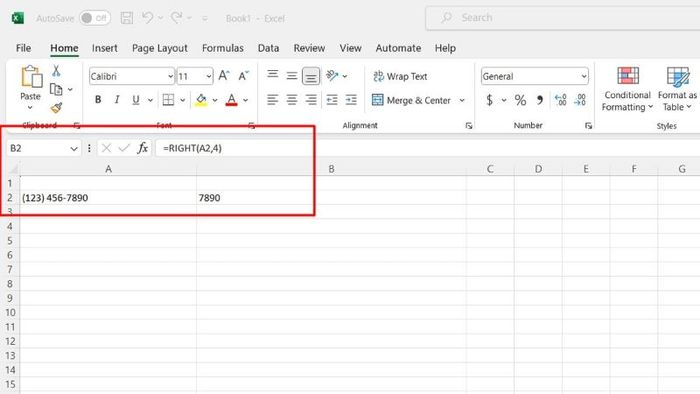
Task: Click Decrease Font Size icon
Action: 243,76
